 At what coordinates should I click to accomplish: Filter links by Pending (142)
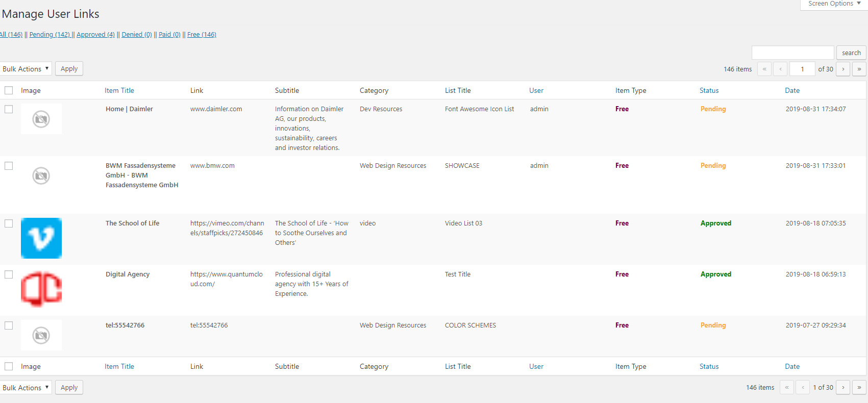coord(49,35)
